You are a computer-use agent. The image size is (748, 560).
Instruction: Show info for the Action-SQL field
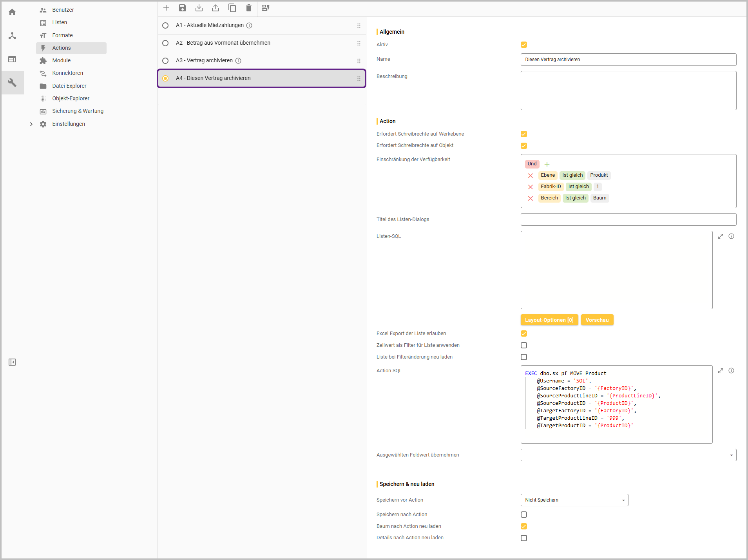coord(732,371)
